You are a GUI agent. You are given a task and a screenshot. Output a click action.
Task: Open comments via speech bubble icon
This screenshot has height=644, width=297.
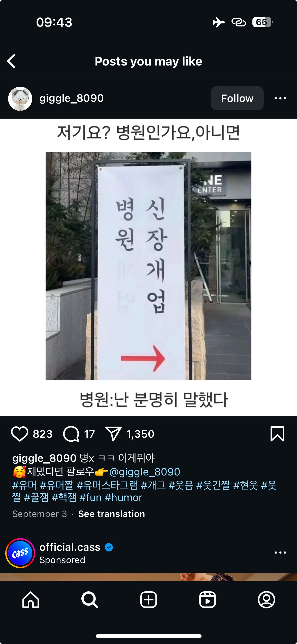pyautogui.click(x=71, y=434)
